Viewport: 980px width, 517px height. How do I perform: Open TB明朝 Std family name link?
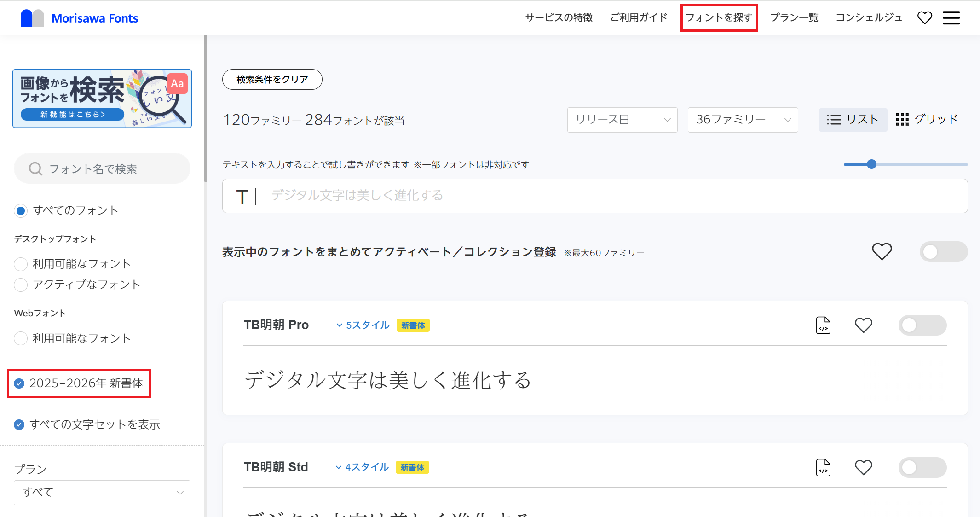click(x=276, y=467)
